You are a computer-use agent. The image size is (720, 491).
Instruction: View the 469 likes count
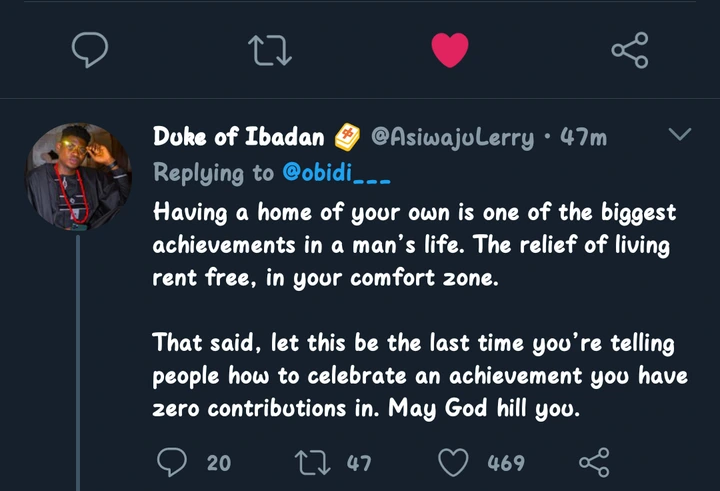506,463
